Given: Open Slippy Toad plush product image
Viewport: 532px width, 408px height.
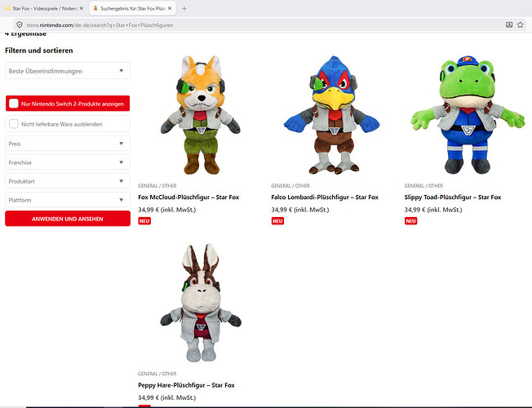Looking at the screenshot, I should tap(468, 115).
